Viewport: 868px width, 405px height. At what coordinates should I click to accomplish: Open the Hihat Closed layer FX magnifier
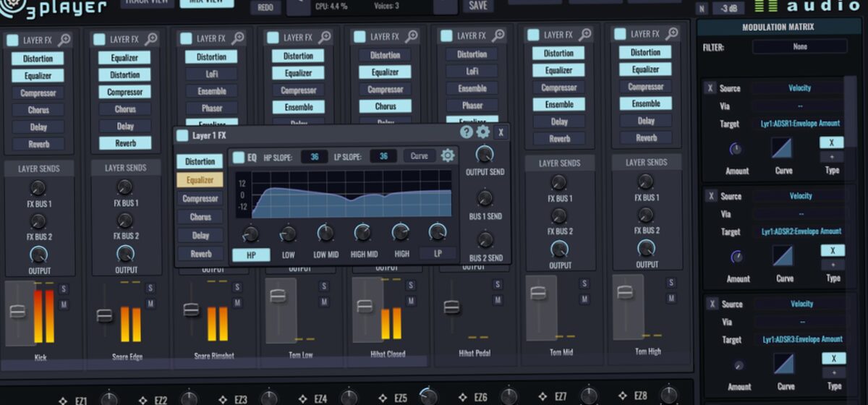[x=412, y=36]
